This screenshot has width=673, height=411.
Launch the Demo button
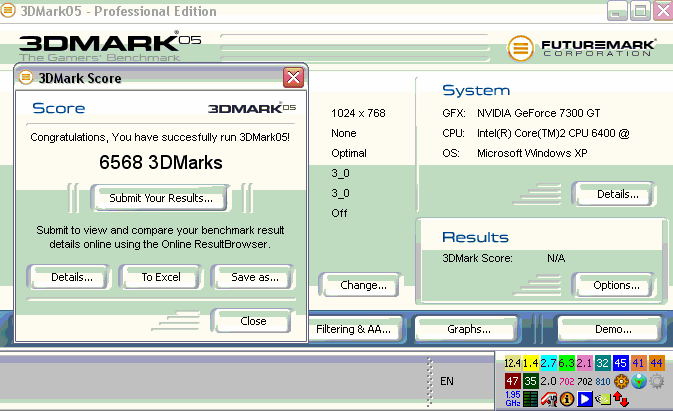point(612,329)
